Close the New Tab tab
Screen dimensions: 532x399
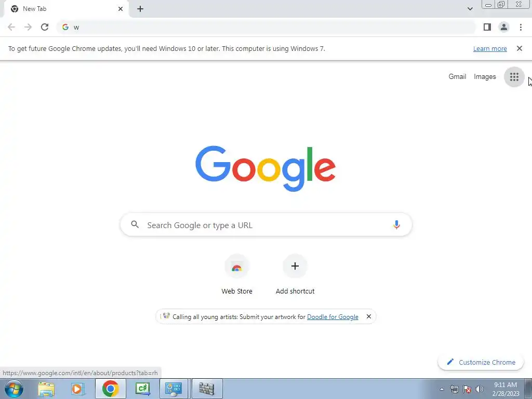pyautogui.click(x=121, y=9)
